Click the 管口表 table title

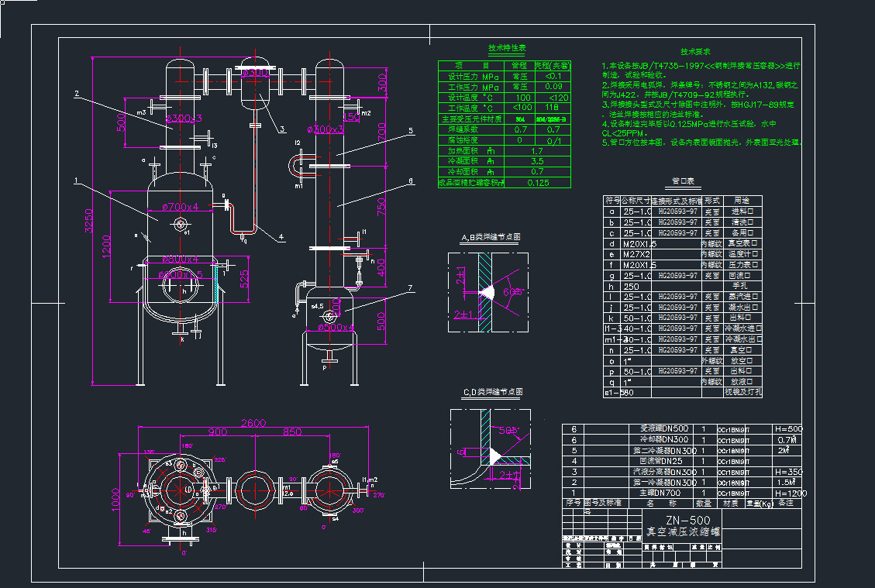pos(683,183)
